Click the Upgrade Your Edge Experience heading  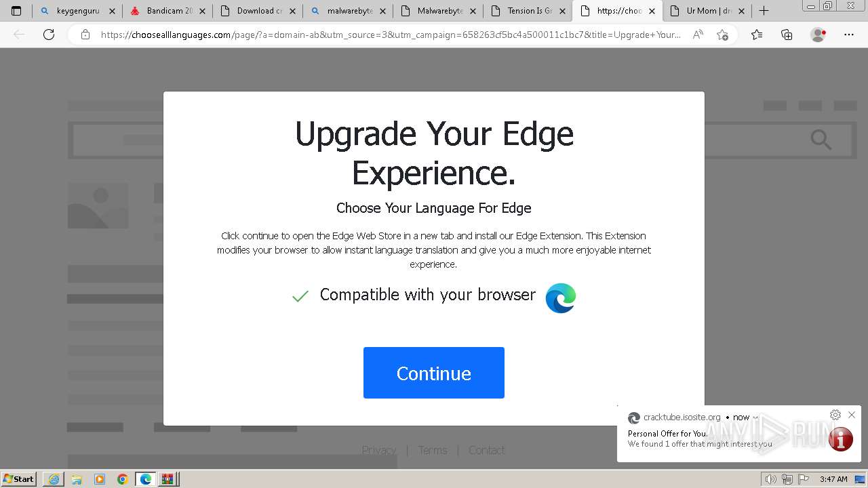click(434, 153)
